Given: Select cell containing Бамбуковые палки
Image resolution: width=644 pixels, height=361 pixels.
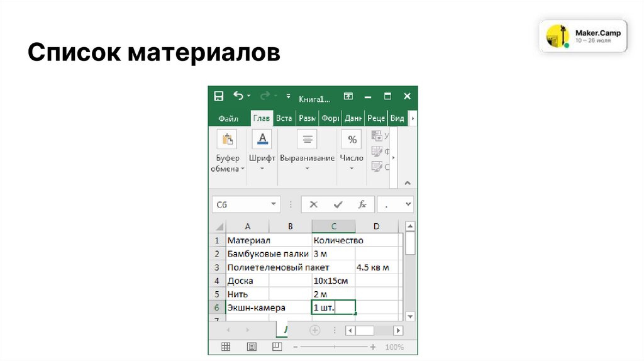Looking at the screenshot, I should click(x=268, y=253).
